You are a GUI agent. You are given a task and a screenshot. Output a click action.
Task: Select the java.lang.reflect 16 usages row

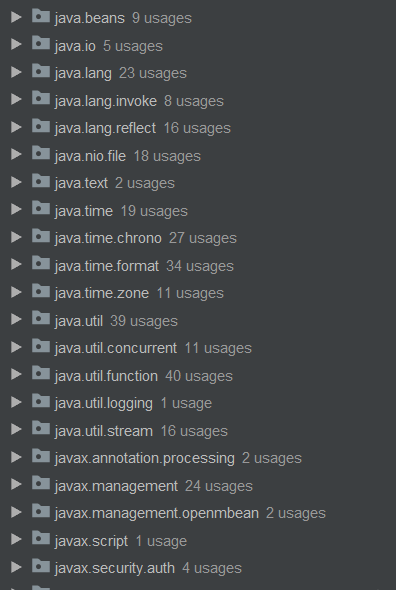198,128
